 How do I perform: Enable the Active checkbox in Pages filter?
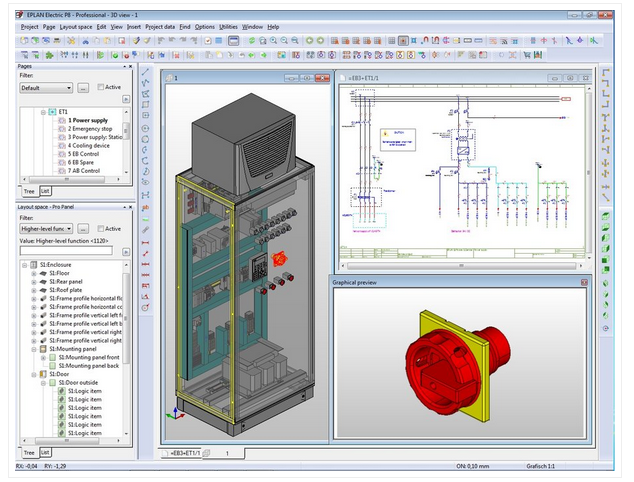(x=101, y=87)
